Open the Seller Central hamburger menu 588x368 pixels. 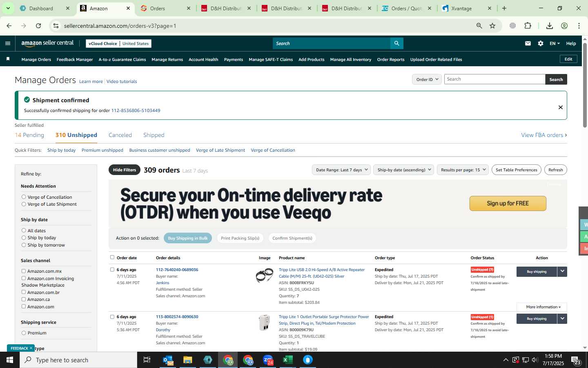coord(8,43)
